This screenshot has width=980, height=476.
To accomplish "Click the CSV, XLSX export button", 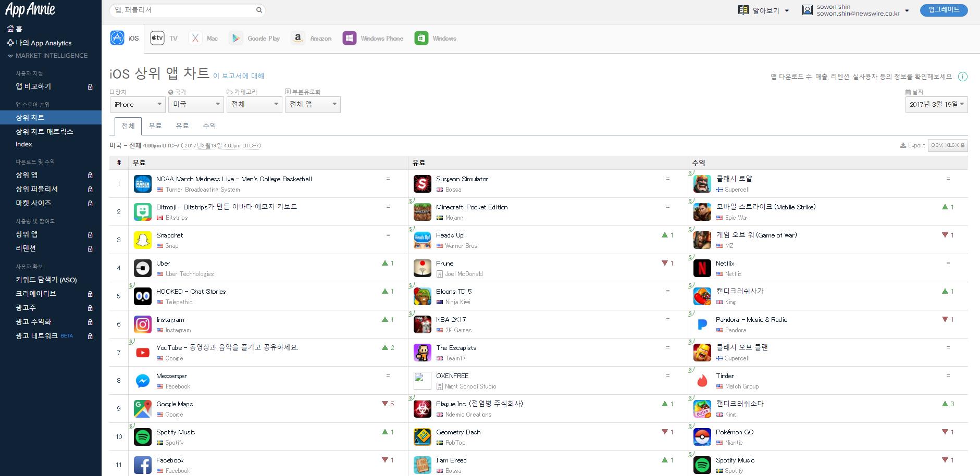I will tap(947, 145).
